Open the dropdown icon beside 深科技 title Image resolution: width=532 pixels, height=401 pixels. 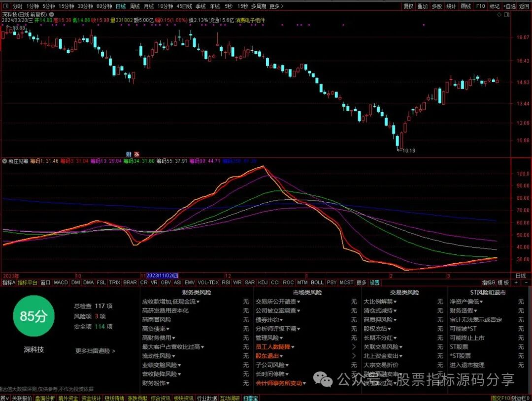[52, 14]
